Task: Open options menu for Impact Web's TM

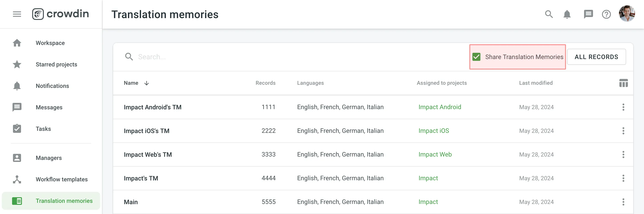Action: 623,155
